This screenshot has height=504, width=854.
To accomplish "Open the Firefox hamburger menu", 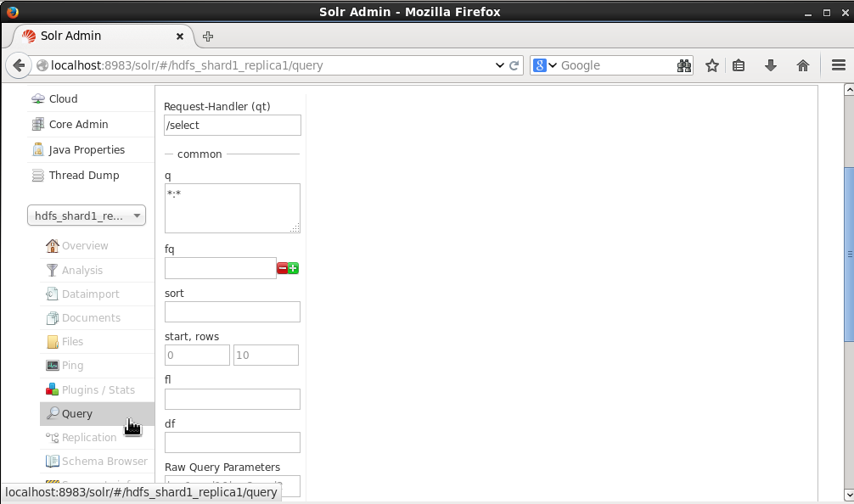I will click(x=839, y=65).
